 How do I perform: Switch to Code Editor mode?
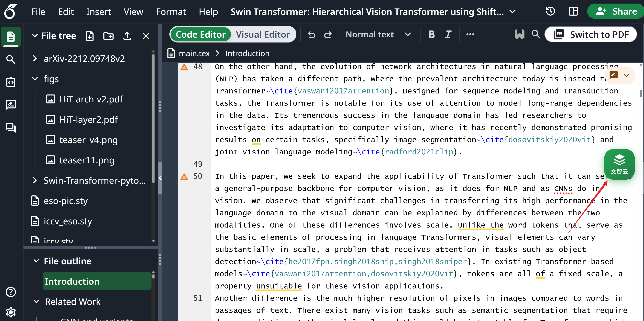(201, 35)
